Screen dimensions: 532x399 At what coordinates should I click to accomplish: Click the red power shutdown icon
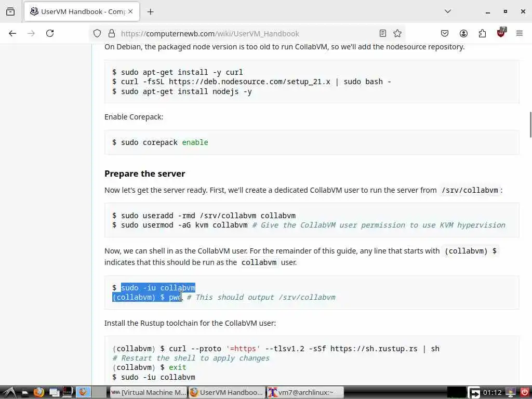coord(524,393)
